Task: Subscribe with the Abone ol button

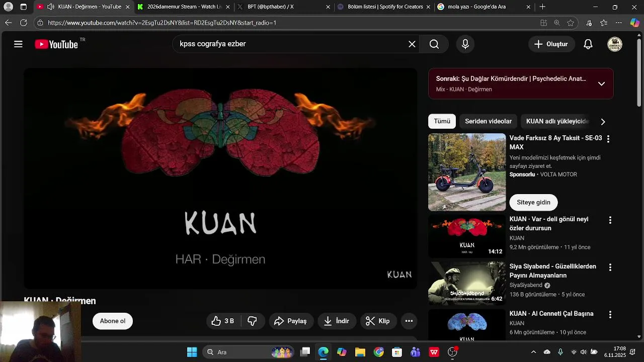Action: click(x=113, y=321)
